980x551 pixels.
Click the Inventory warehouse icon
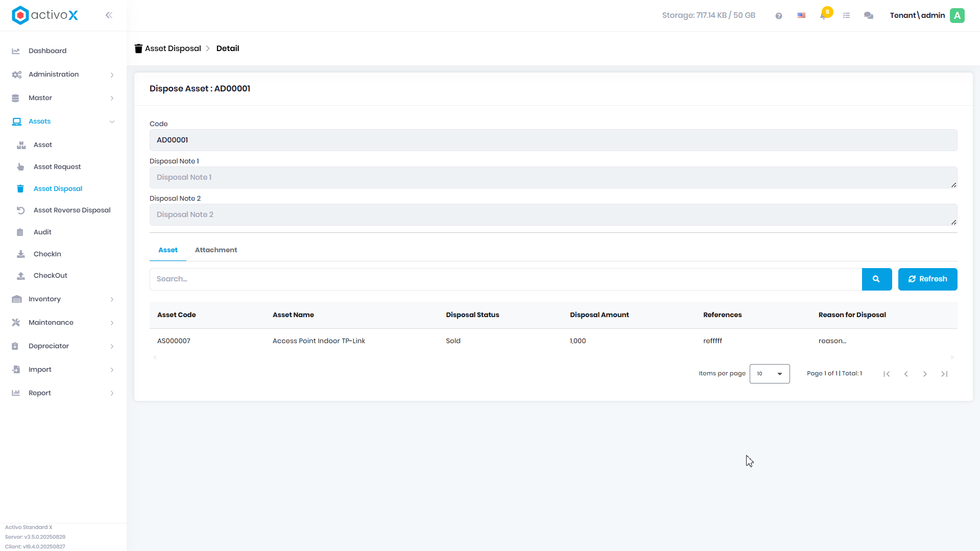tap(17, 299)
